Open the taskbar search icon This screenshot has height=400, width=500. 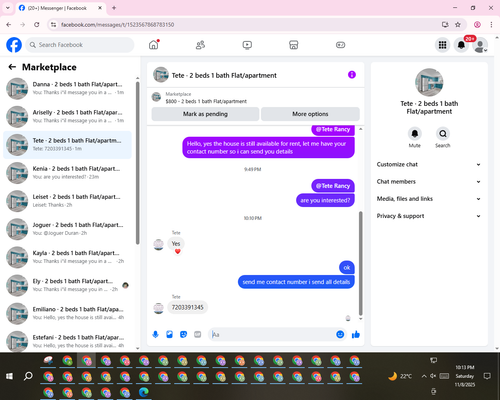click(28, 376)
